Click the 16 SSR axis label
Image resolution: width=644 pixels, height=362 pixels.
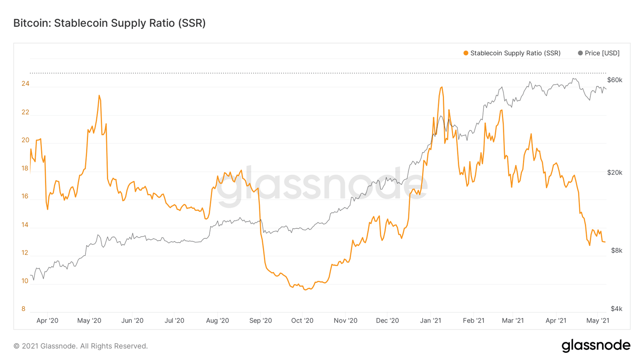point(25,196)
